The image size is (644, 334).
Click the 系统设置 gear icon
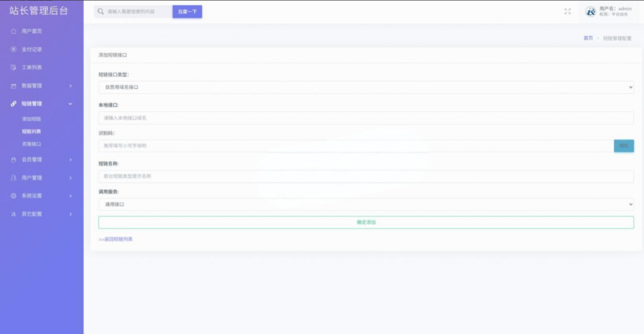pos(13,196)
